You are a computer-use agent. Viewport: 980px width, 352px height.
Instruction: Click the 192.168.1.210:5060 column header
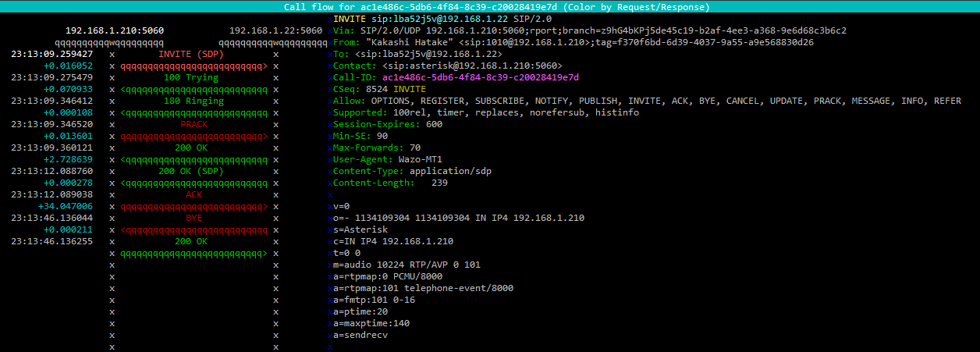(114, 30)
